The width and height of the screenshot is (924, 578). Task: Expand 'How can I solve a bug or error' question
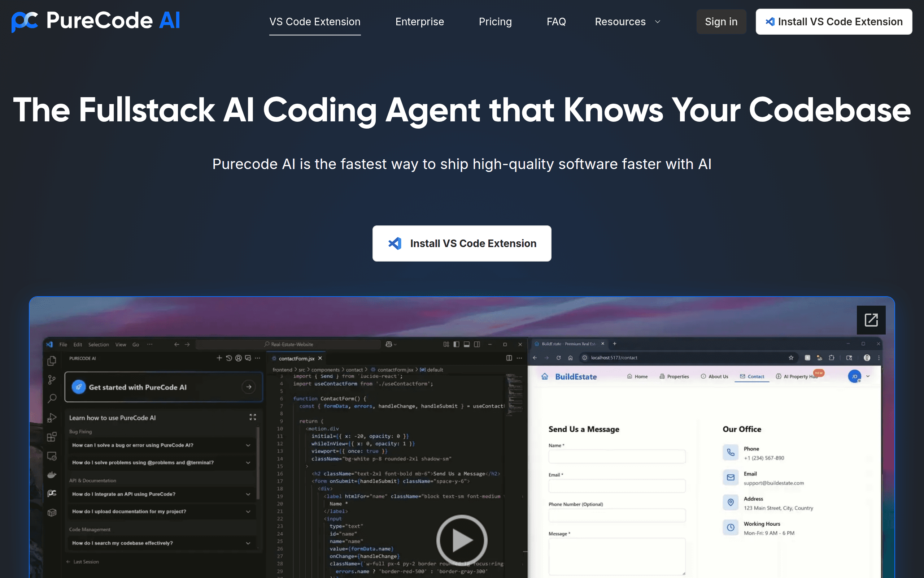(x=161, y=445)
